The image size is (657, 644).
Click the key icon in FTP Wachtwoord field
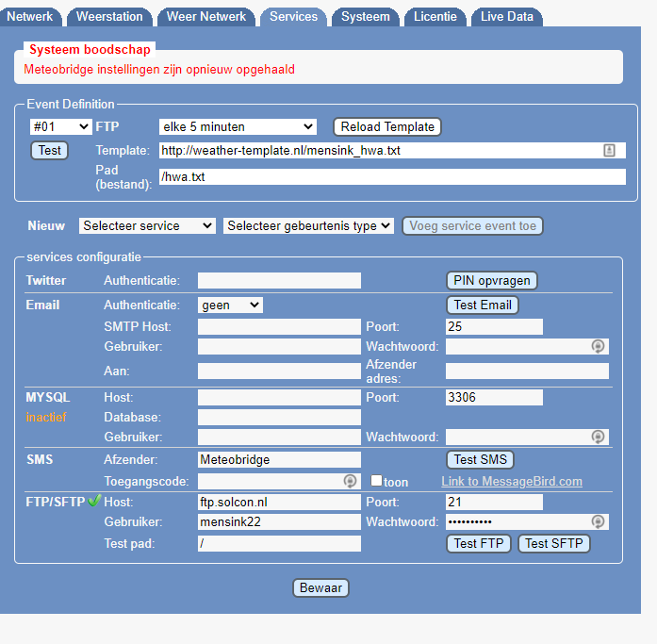pos(597,522)
